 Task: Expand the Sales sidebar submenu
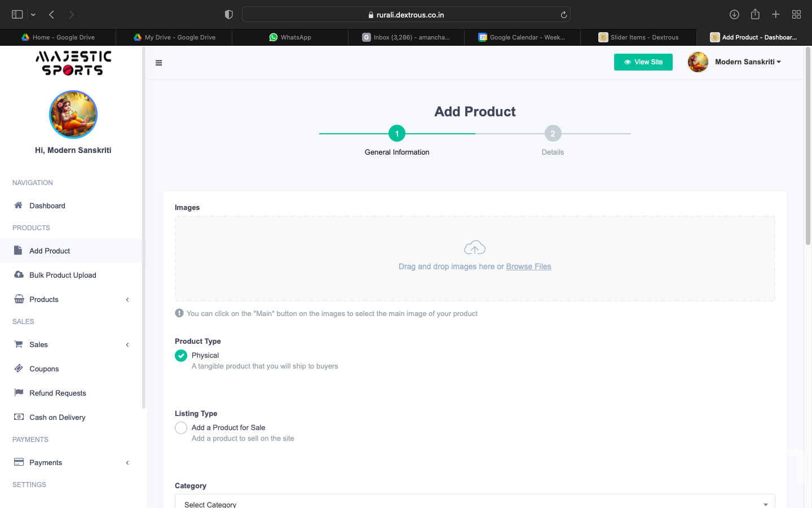[x=127, y=345]
